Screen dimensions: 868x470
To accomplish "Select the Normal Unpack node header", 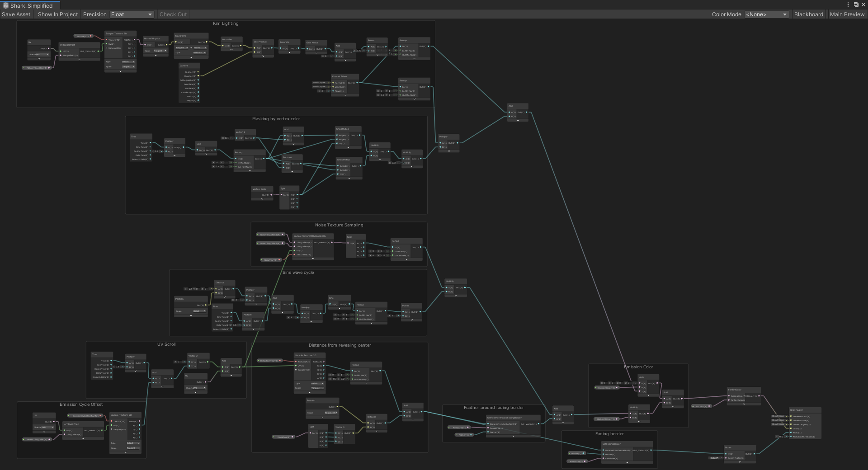I will click(156, 38).
